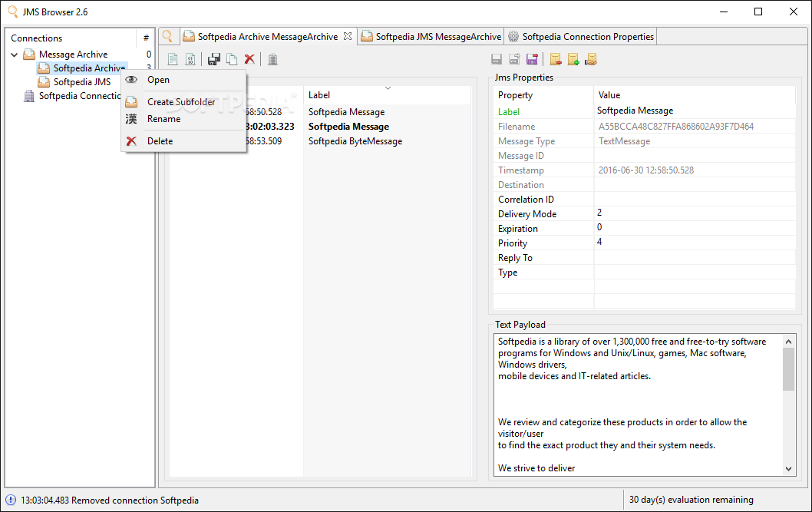Screen dimensions: 812x512
Task: Click the Text Payload scrollbar up arrow
Action: [x=788, y=342]
